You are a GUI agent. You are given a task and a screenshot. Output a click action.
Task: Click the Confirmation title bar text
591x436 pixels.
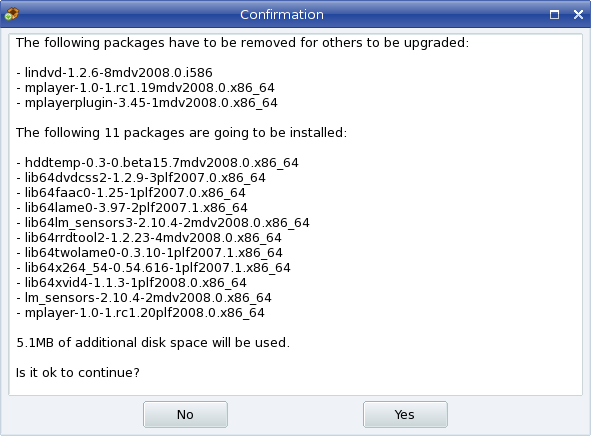(282, 15)
